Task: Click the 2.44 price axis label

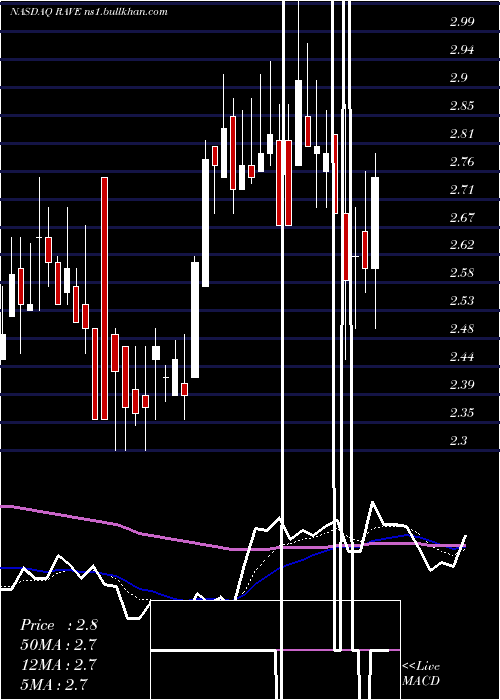Action: [x=462, y=357]
